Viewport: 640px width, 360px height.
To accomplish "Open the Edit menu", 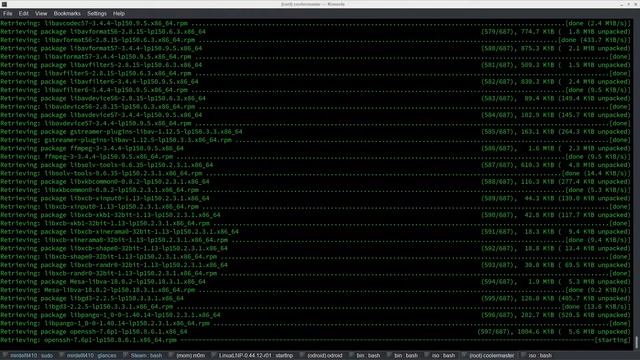I will pyautogui.click(x=24, y=13).
